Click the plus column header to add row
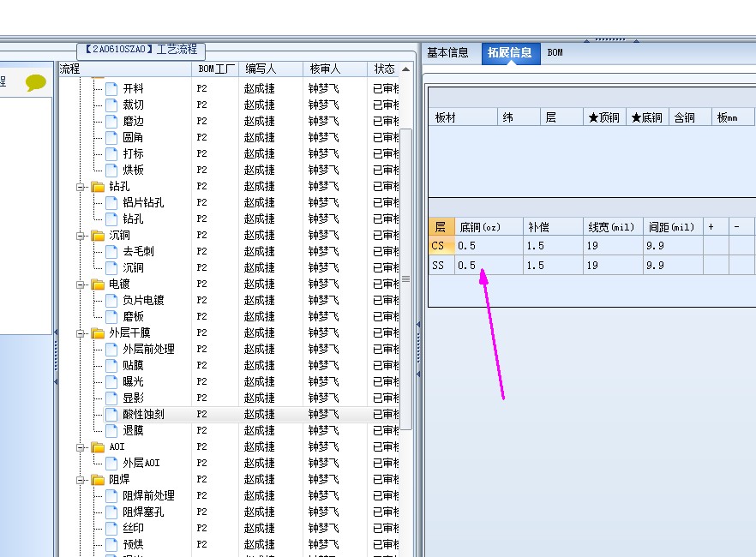Image resolution: width=756 pixels, height=557 pixels. coord(716,226)
